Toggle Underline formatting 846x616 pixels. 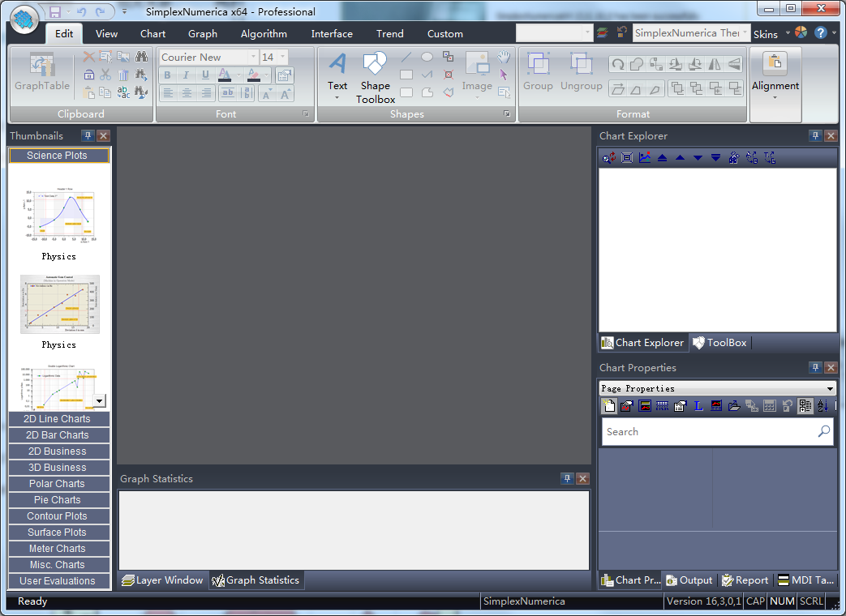point(205,75)
